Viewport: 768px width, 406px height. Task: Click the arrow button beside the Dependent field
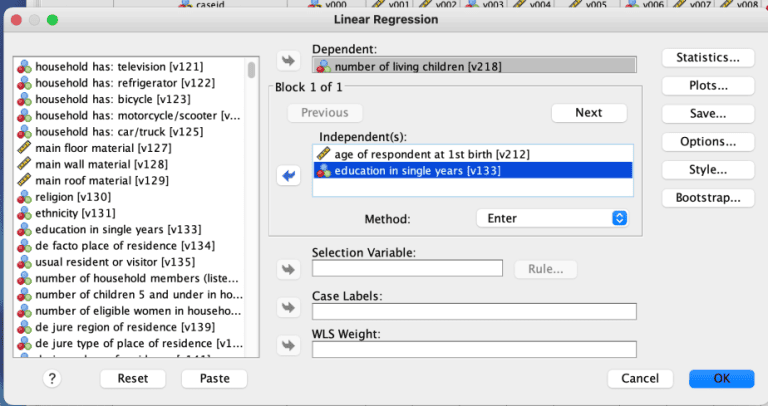(289, 59)
